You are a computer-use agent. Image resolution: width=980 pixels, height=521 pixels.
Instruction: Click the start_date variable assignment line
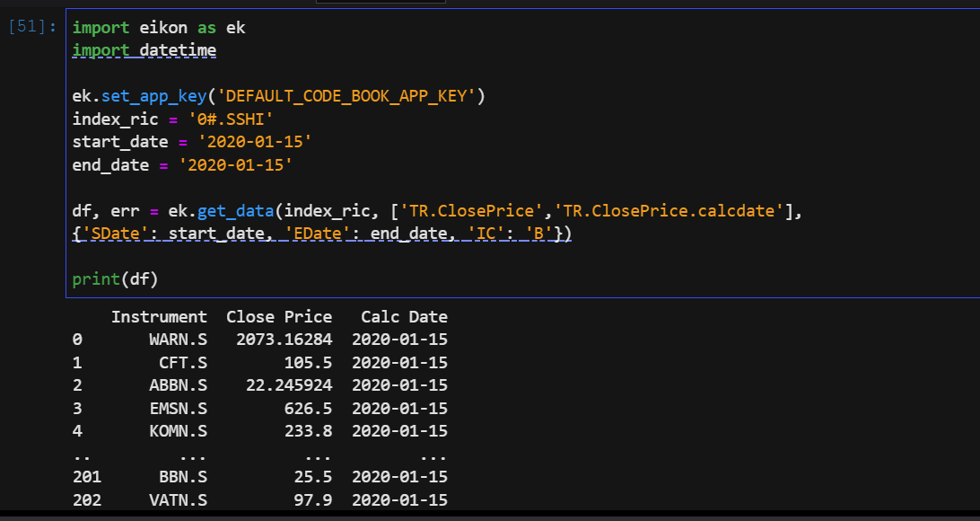191,141
